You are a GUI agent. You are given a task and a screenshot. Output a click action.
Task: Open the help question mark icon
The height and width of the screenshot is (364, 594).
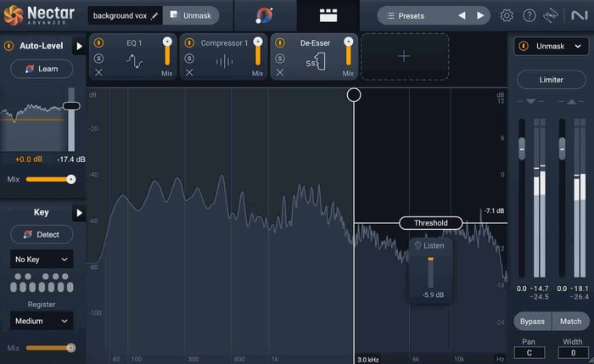point(530,15)
